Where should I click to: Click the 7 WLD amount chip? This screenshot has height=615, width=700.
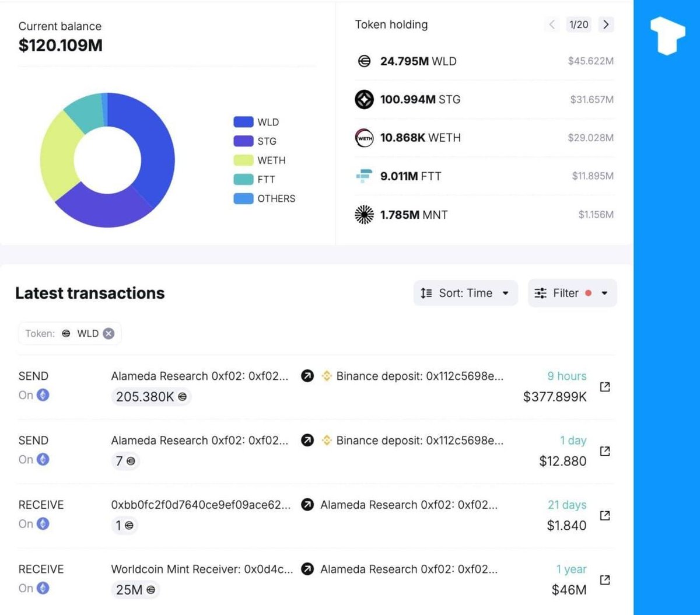coord(125,461)
